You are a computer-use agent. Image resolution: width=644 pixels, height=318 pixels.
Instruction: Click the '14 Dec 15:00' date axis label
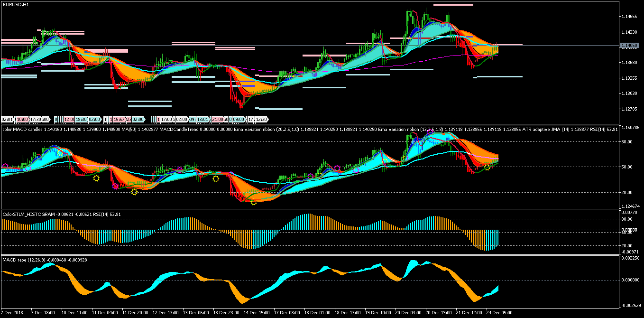pyautogui.click(x=257, y=313)
